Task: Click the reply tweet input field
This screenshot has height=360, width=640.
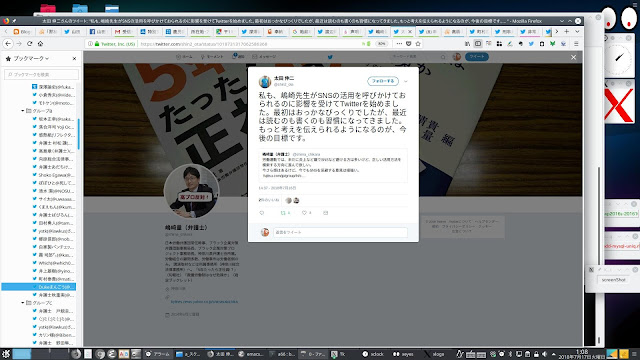Action: [340, 232]
